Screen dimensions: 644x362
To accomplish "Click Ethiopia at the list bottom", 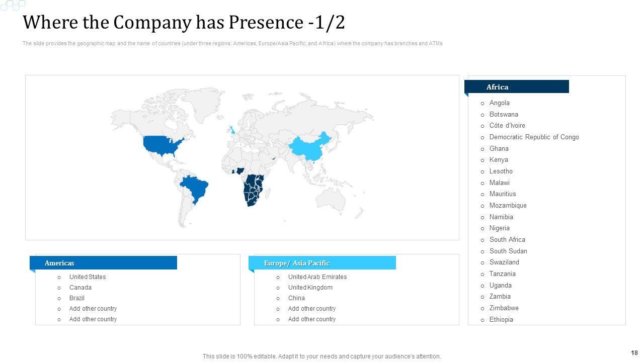I will point(501,320).
